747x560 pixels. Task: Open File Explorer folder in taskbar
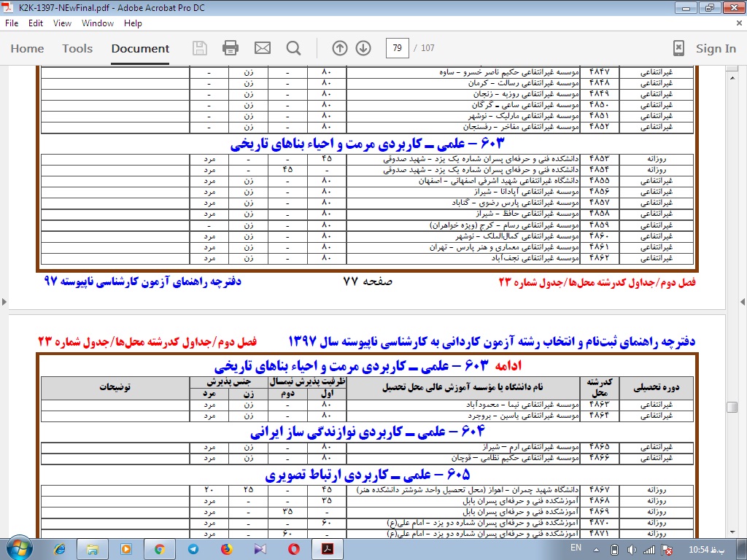coord(93,550)
